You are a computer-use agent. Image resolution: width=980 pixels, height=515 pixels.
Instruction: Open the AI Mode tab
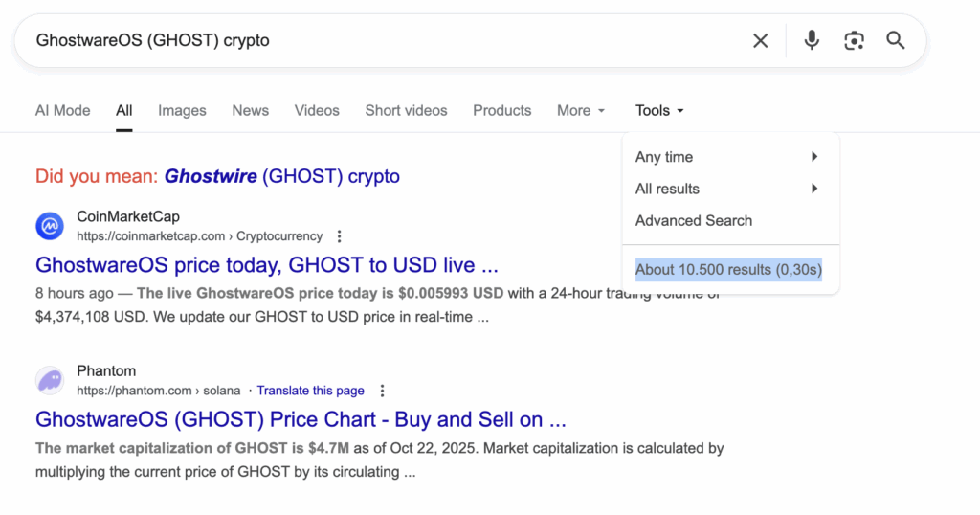coord(62,110)
